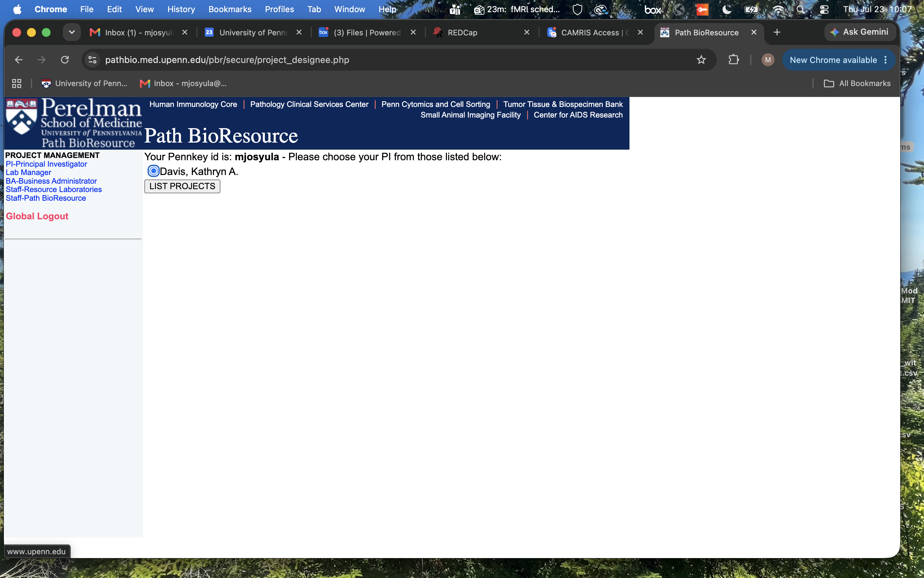Open the Human Immunology Core link
924x578 pixels.
click(193, 104)
